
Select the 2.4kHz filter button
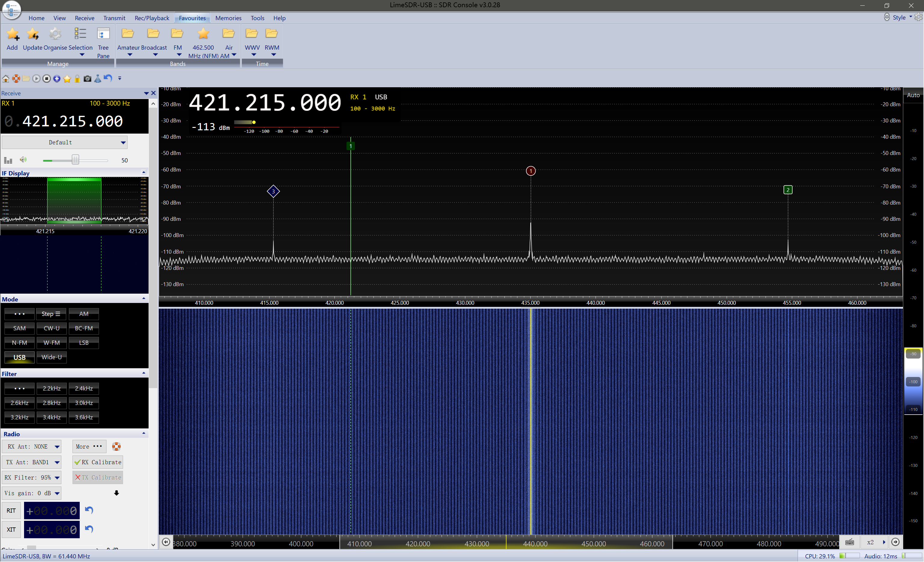coord(84,388)
